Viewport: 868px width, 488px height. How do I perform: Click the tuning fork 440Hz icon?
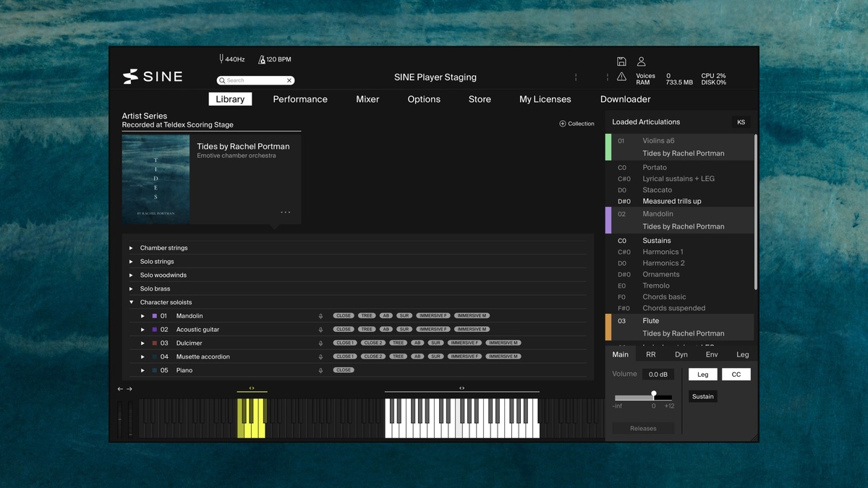(x=221, y=59)
